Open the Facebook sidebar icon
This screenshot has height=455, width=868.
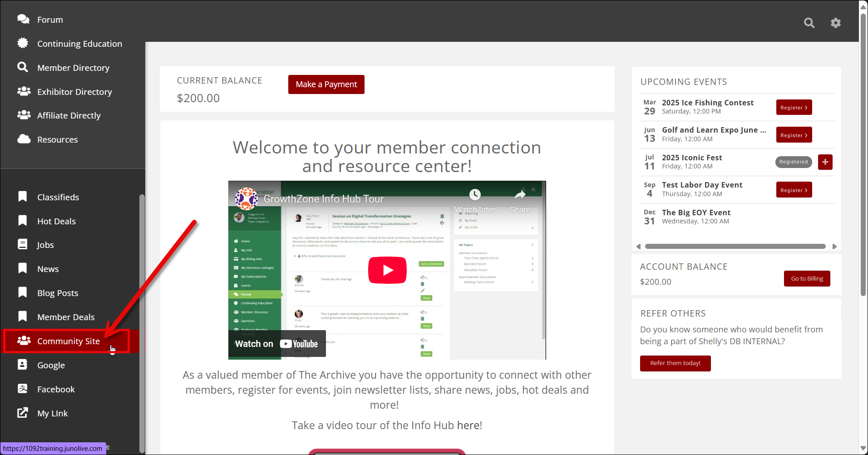click(22, 389)
